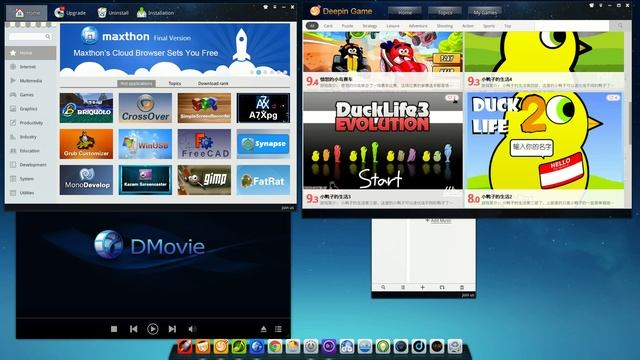640x360 pixels.
Task: Select the Education category in the sidebar
Action: (x=29, y=151)
